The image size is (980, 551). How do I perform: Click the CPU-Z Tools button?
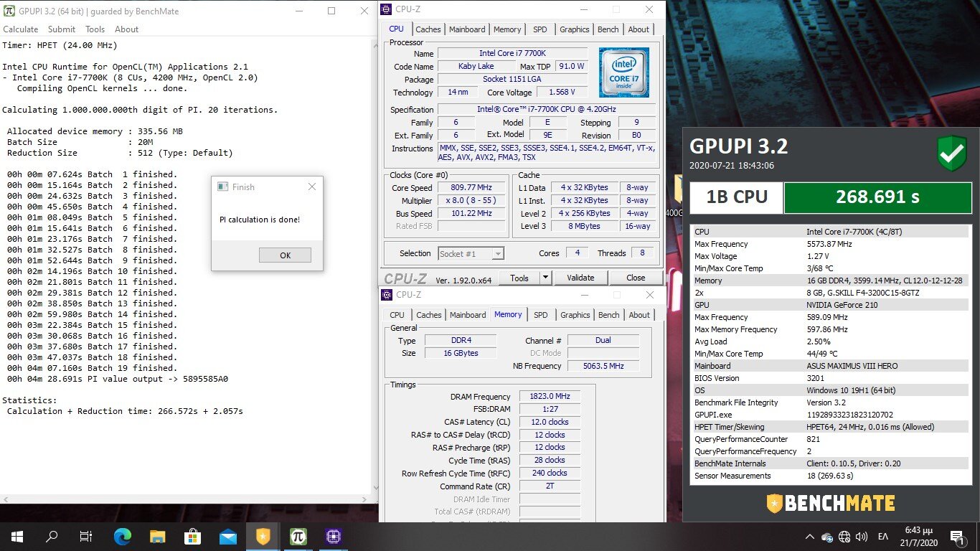519,278
